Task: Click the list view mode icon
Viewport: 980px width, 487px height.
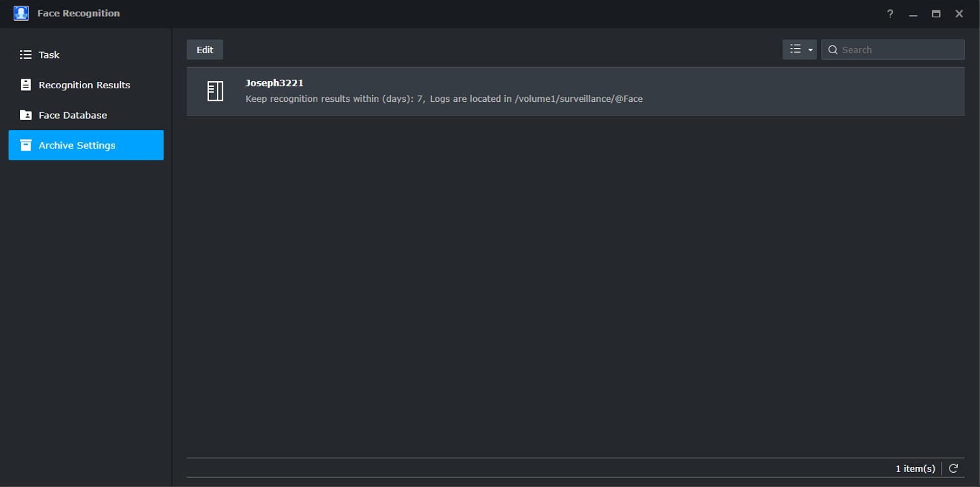Action: [x=795, y=49]
